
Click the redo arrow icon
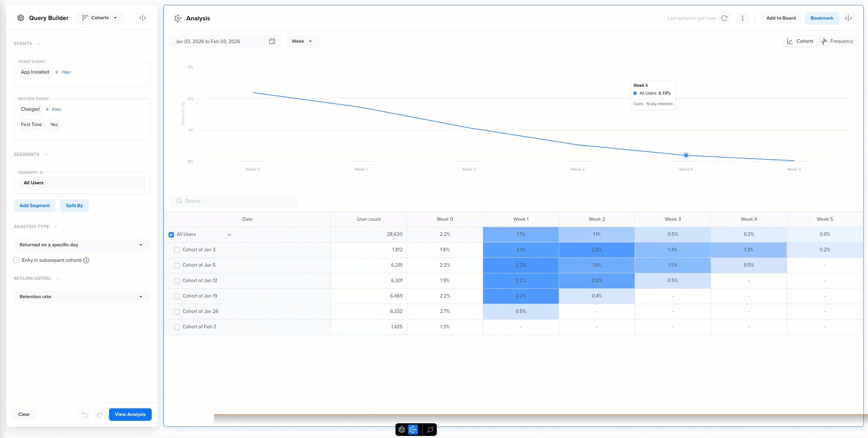click(x=100, y=415)
